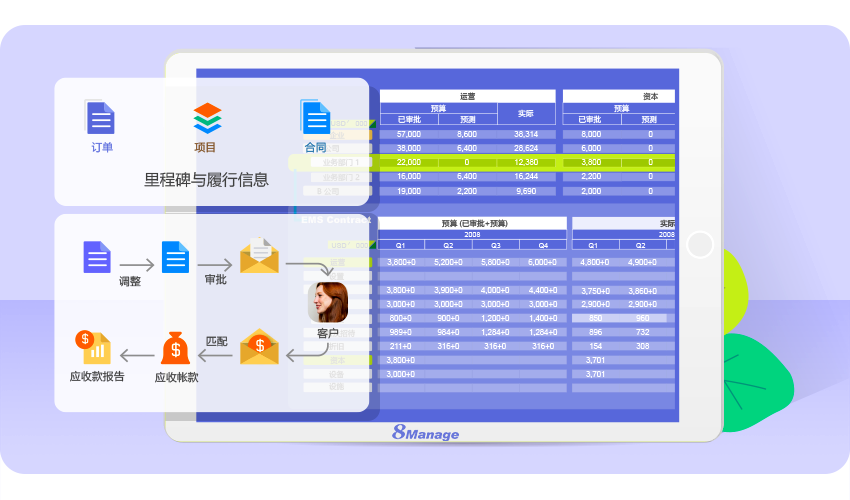Click the 应收帐款 money bag icon
Viewport: 850px width, 500px height.
point(176,348)
